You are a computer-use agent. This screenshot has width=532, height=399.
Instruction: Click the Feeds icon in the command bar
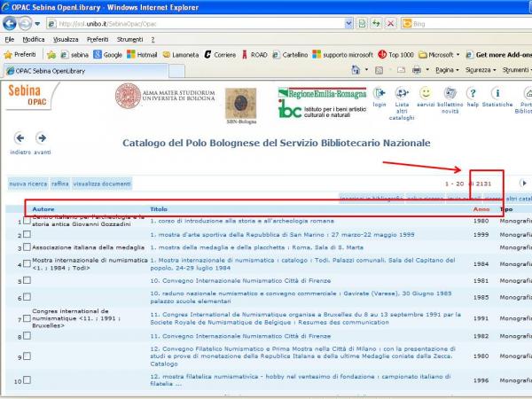tap(379, 70)
